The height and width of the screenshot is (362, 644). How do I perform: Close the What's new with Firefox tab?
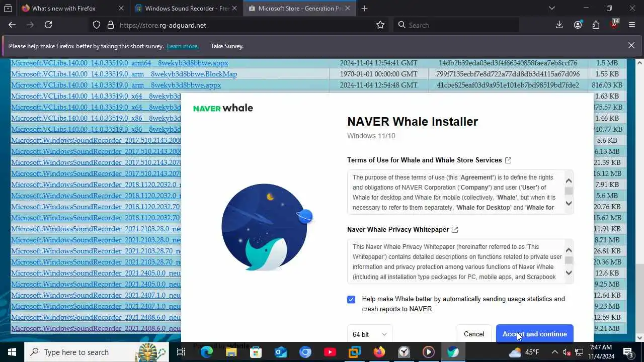[x=121, y=8]
